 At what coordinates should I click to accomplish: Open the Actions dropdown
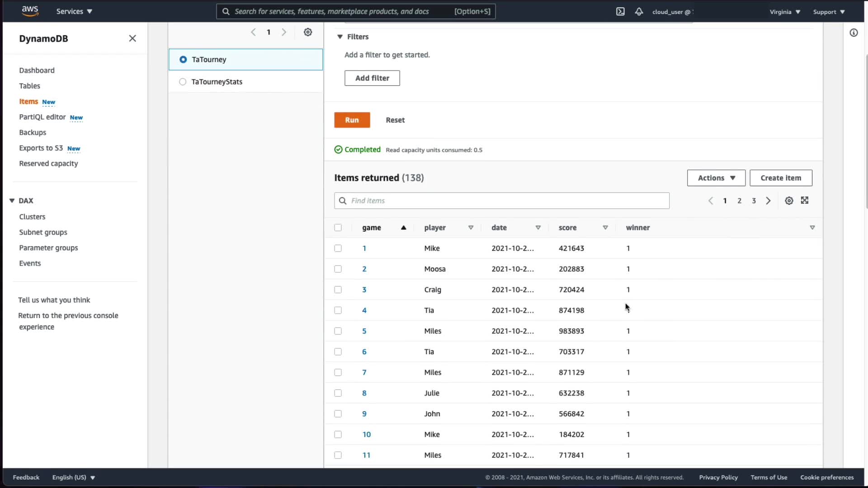[716, 178]
